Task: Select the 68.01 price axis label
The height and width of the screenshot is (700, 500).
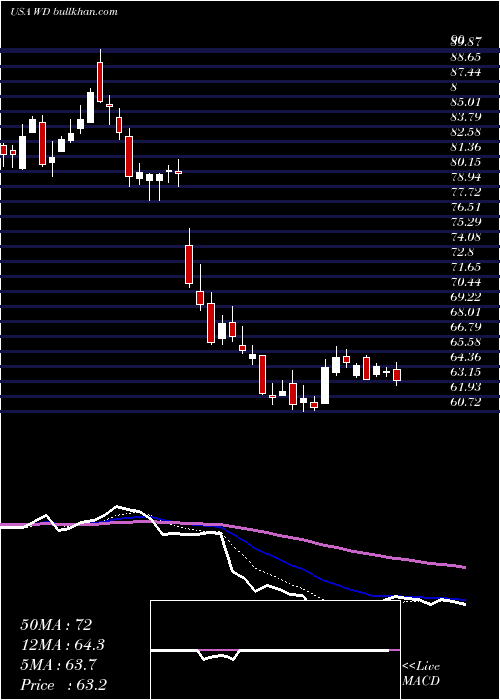Action: pos(465,312)
